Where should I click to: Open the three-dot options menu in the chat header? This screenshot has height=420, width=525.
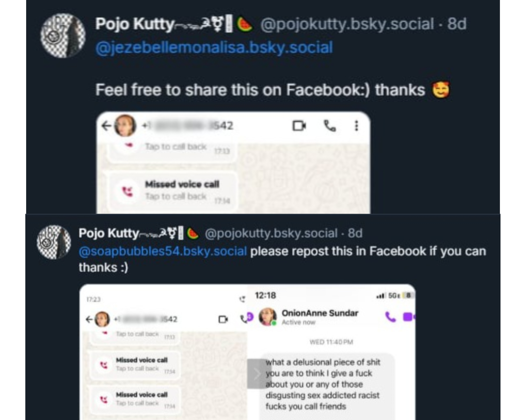point(356,126)
